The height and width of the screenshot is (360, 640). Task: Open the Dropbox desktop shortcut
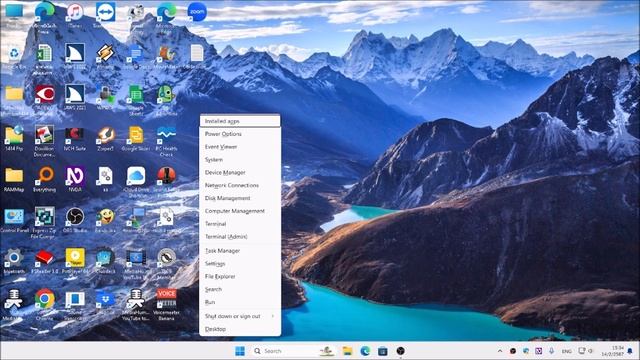tap(105, 303)
